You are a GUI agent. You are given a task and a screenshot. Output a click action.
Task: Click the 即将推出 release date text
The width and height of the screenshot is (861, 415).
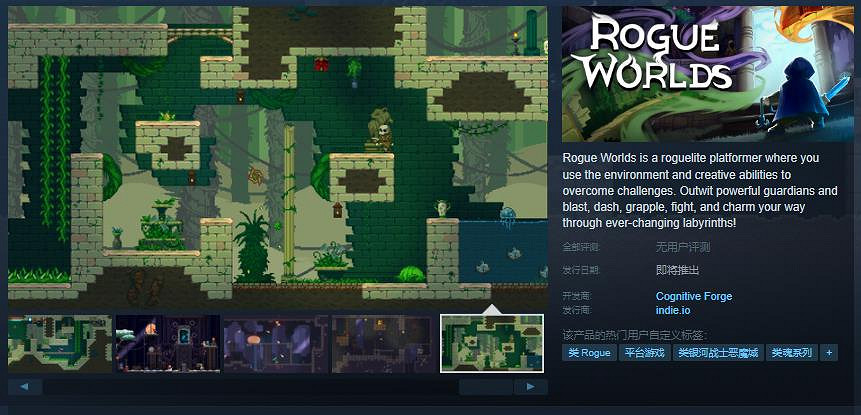tap(678, 270)
